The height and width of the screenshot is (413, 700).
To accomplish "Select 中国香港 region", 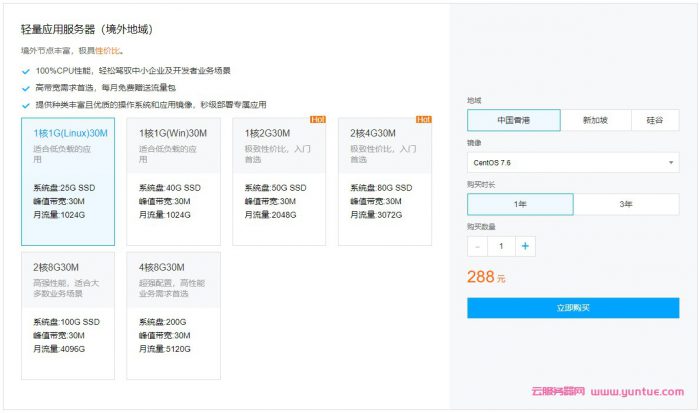I will tap(513, 120).
